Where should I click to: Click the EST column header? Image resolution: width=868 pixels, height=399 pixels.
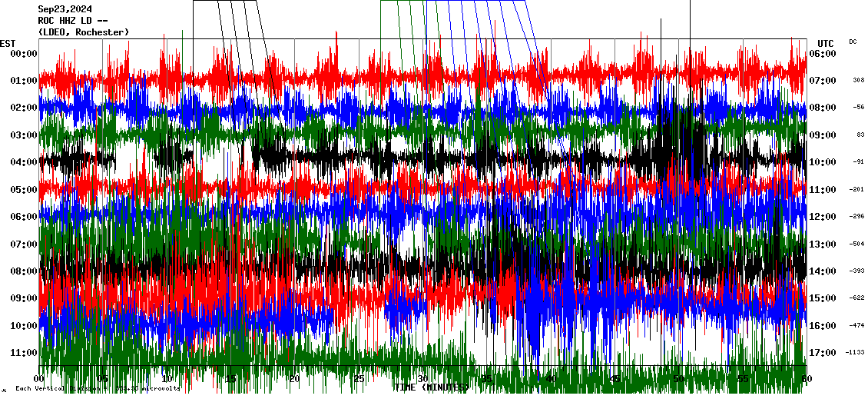click(x=8, y=43)
